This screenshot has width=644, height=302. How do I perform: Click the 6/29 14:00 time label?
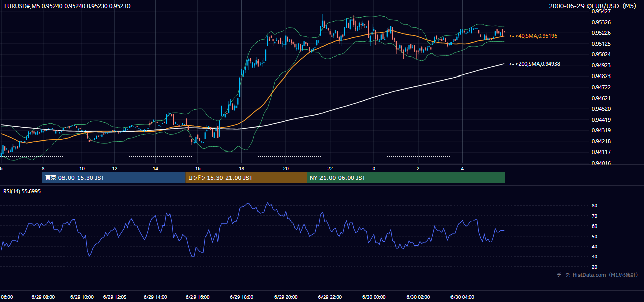tap(156, 297)
